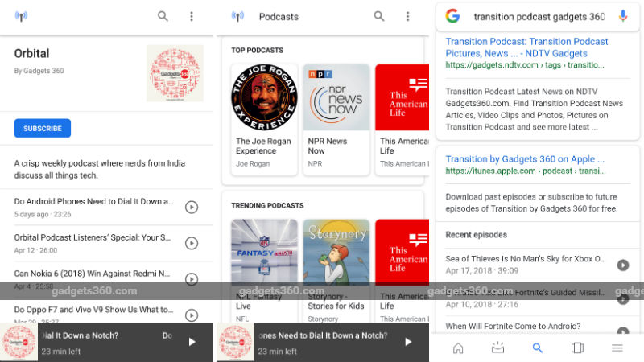Go to Google app Home tab
Image resolution: width=644 pixels, height=362 pixels.
(x=458, y=348)
